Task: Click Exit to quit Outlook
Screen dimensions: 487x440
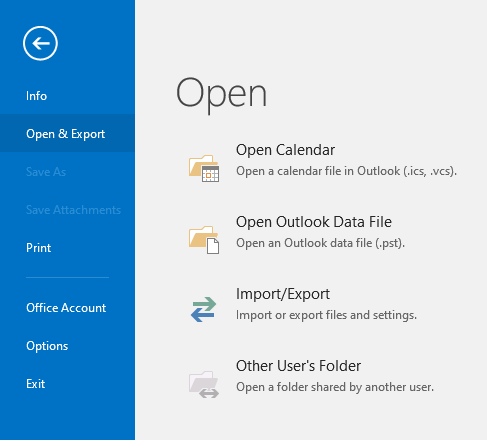Action: [x=35, y=384]
